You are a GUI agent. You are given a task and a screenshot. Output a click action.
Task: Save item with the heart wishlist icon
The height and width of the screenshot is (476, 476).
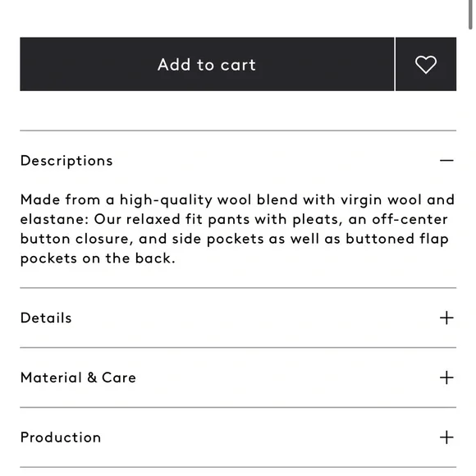(x=426, y=64)
